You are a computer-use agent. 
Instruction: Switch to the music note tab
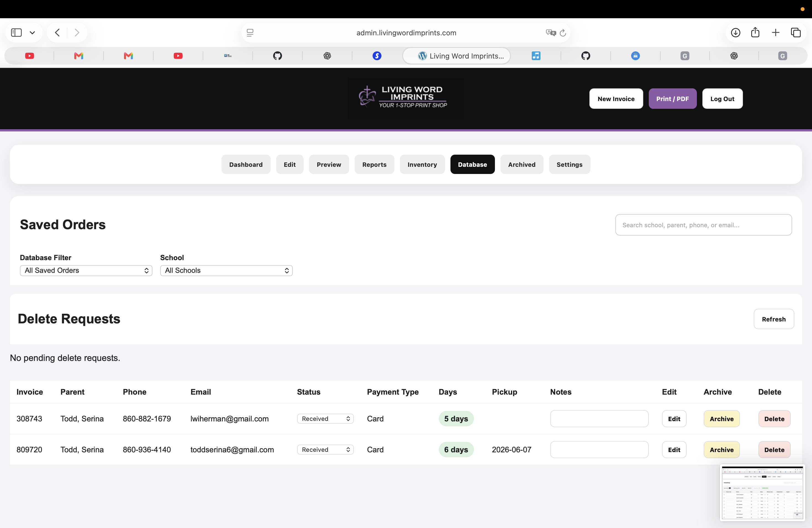pos(536,56)
